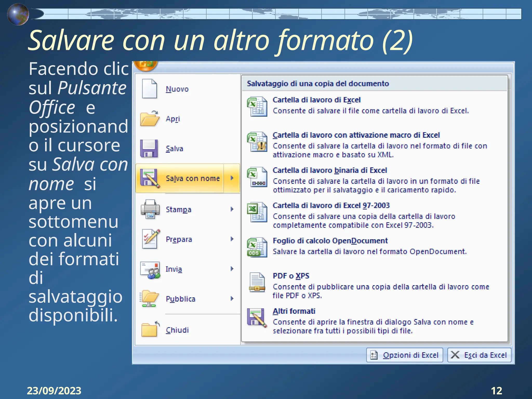Expand the Pubblica submenu arrow

(232, 299)
